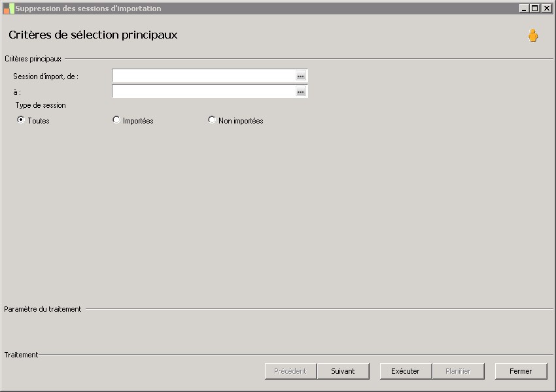The image size is (556, 392).
Task: Click the 'Traitement' section label
Action: pos(21,355)
